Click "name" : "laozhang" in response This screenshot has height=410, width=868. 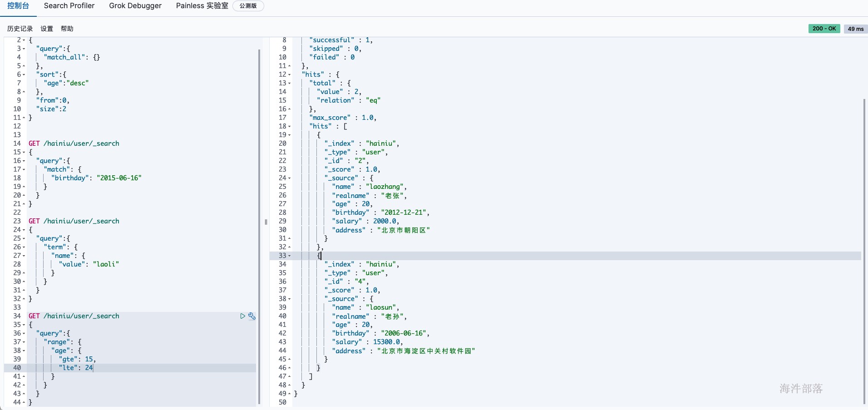pyautogui.click(x=370, y=187)
